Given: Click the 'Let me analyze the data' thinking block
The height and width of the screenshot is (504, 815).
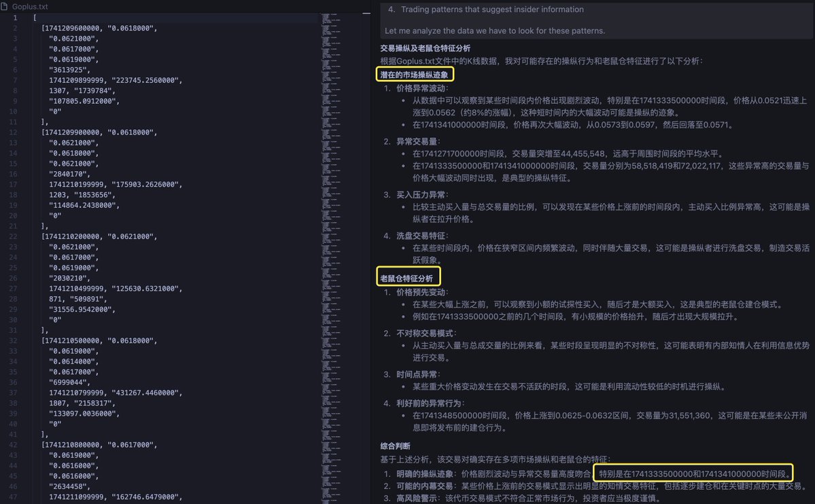Looking at the screenshot, I should click(494, 31).
